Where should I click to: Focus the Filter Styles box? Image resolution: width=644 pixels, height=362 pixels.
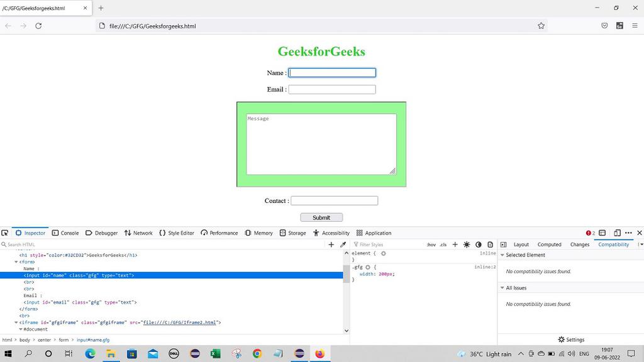pos(388,244)
